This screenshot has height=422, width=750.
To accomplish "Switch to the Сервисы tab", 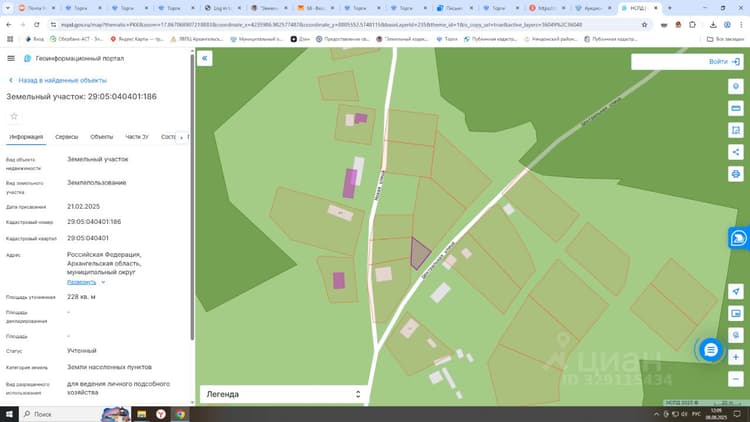I will 66,137.
